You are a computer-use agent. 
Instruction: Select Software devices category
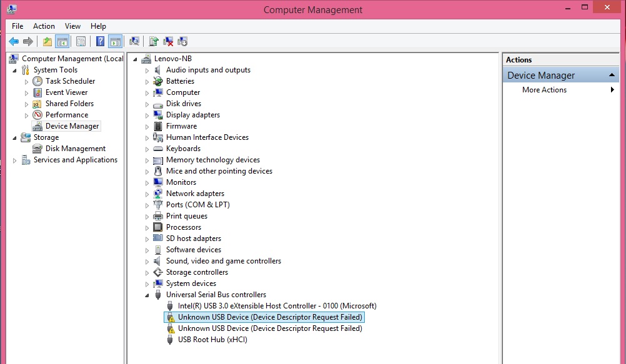[193, 250]
